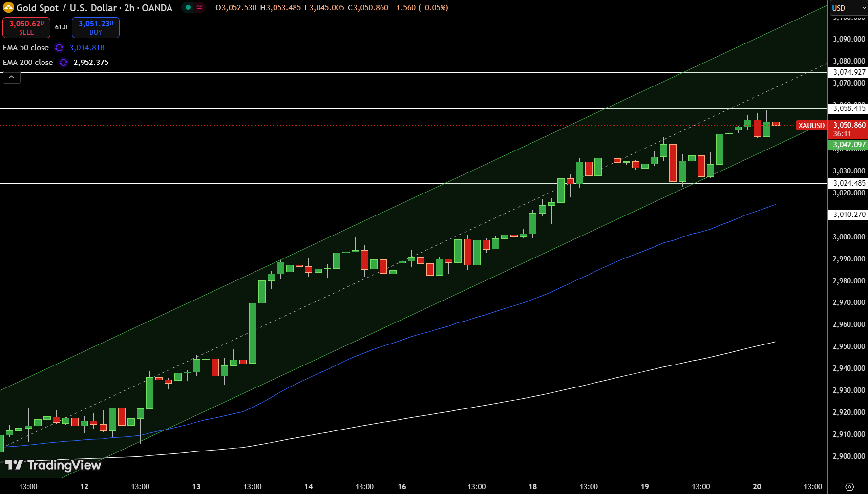Click the gold bars symbol icon
Screen dimensions: 868x494
8,7
